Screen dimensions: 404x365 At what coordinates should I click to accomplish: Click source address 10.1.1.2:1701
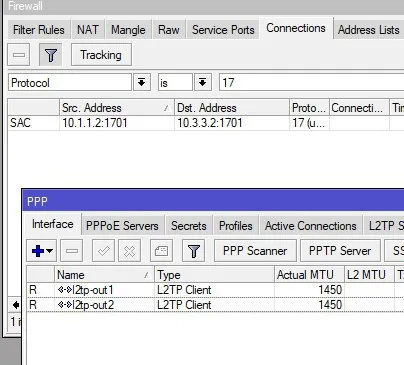[95, 123]
